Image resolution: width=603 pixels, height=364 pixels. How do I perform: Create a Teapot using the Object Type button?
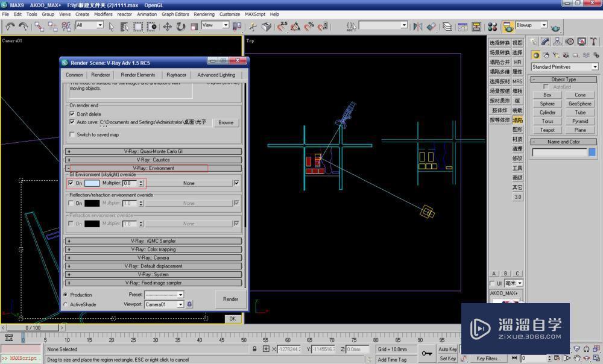tap(548, 130)
